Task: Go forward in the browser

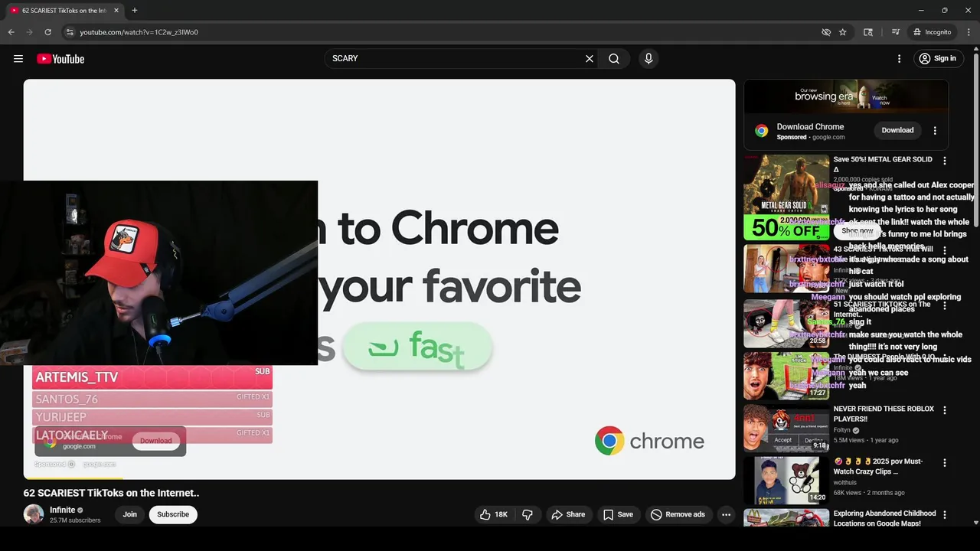Action: pyautogui.click(x=29, y=32)
